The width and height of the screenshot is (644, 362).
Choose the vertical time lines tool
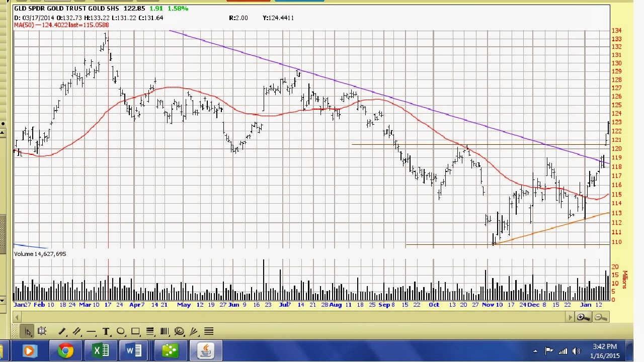165,331
